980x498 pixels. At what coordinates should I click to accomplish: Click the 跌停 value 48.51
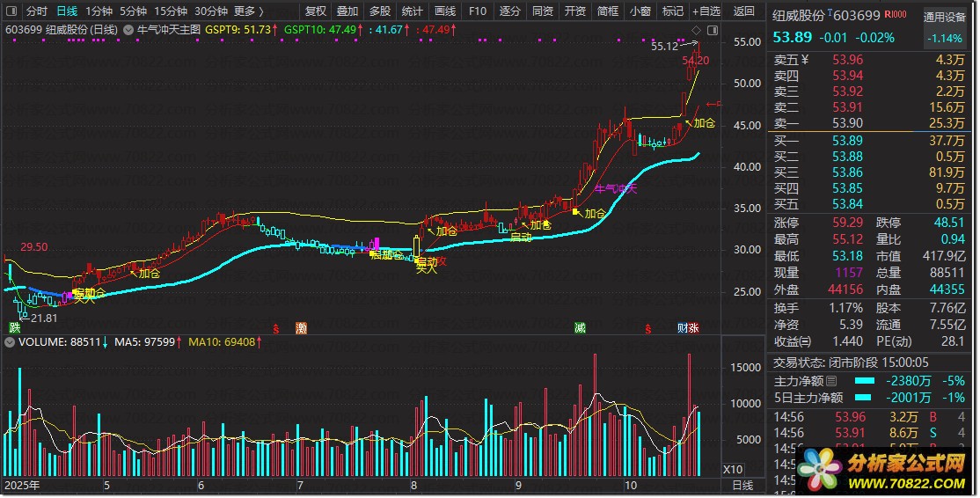[948, 223]
